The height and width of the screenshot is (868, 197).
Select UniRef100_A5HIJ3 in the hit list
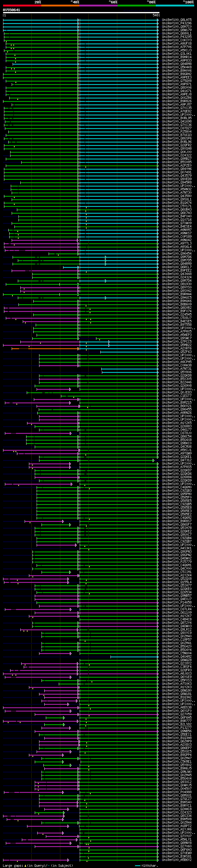(177, 50)
